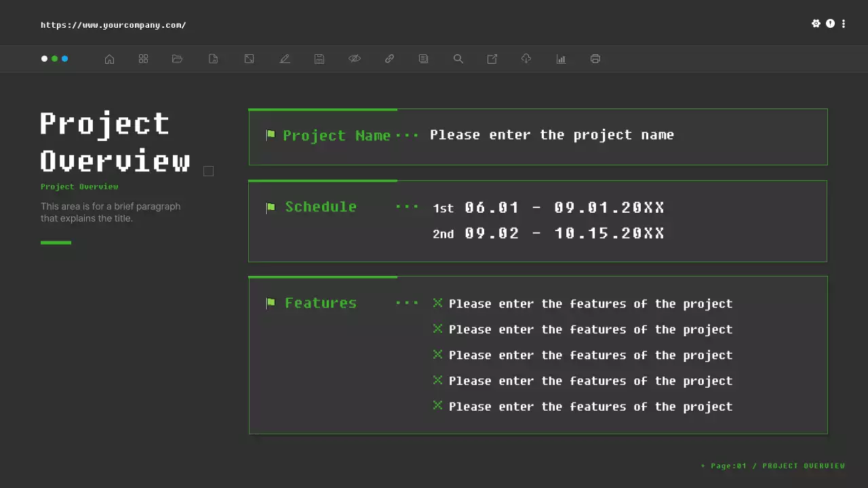Open the kebab menu at top right

(844, 24)
